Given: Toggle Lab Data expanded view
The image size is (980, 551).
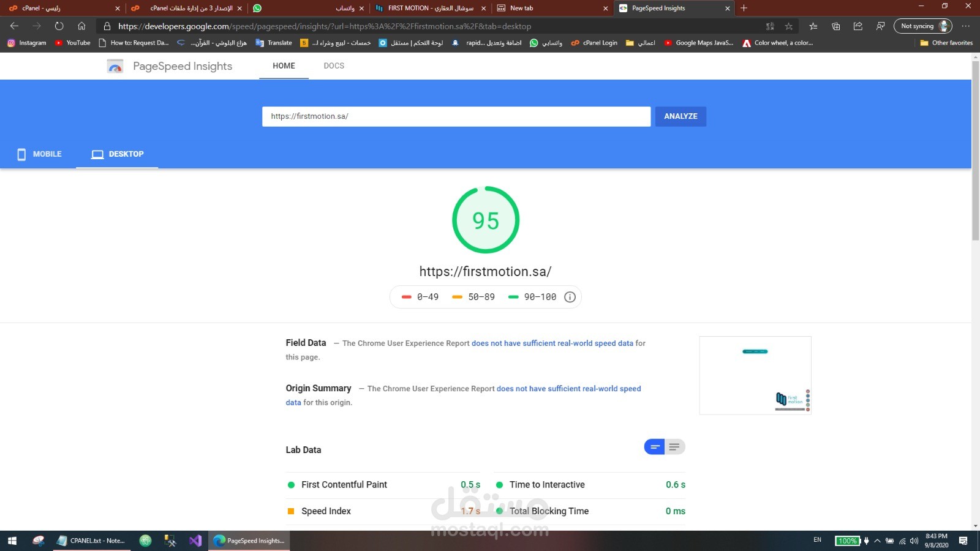Looking at the screenshot, I should point(674,447).
